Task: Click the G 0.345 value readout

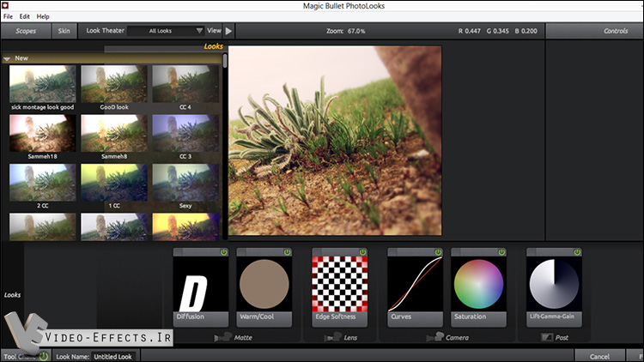Action: (498, 31)
